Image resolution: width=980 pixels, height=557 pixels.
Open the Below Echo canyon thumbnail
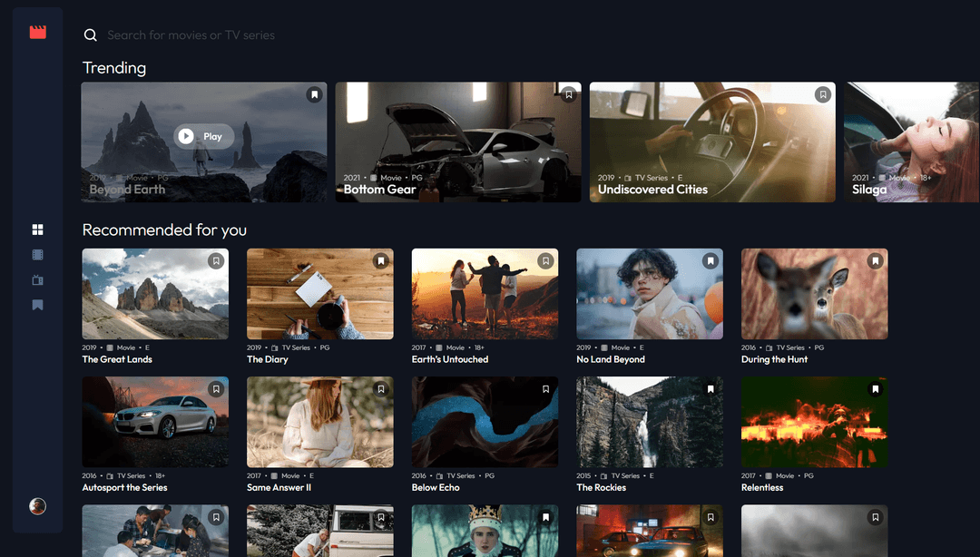coord(485,422)
